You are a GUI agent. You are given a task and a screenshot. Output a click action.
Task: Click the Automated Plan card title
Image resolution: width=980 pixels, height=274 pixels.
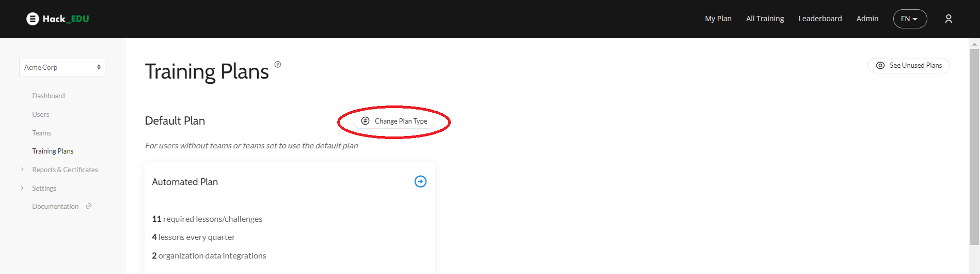pyautogui.click(x=185, y=182)
